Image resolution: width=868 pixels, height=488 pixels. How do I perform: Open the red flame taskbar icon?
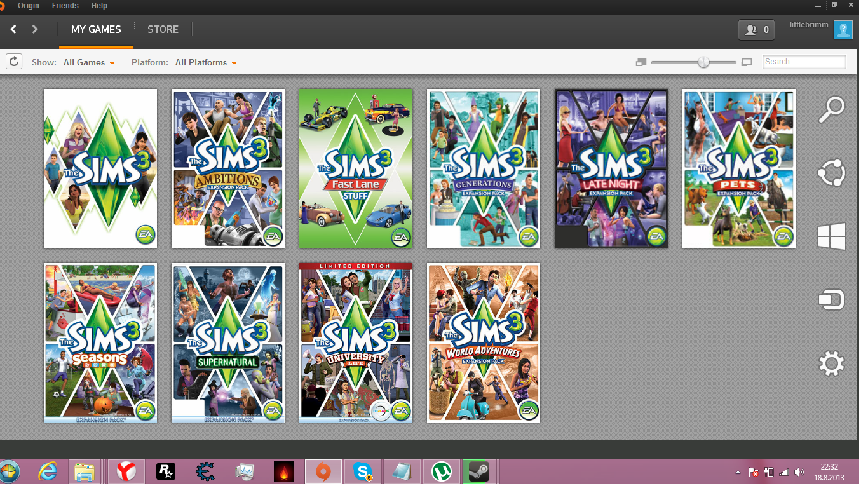(283, 472)
